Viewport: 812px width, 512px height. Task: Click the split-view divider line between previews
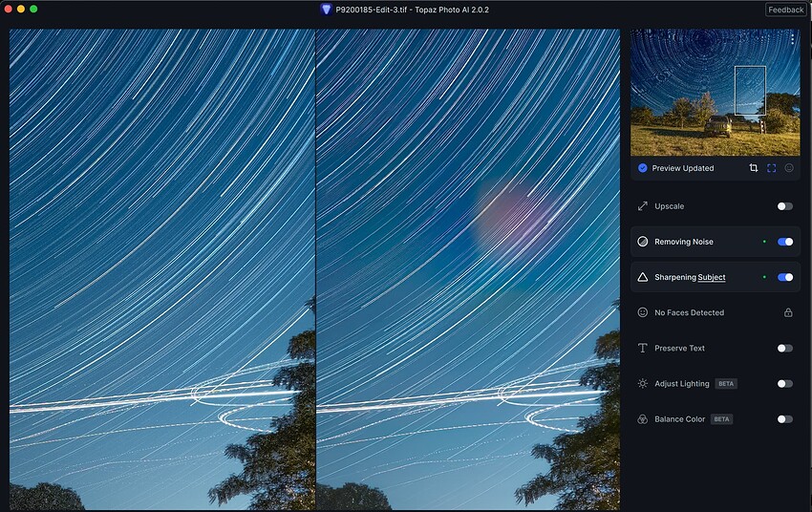click(315, 269)
